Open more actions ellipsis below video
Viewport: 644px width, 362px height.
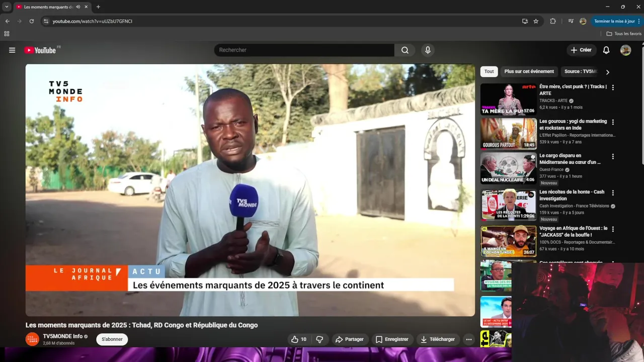click(x=469, y=339)
